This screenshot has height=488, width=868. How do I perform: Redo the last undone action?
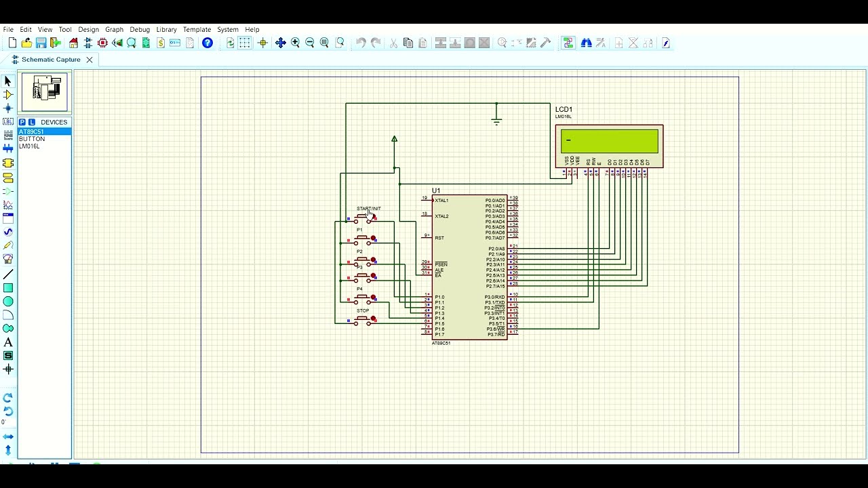(376, 43)
